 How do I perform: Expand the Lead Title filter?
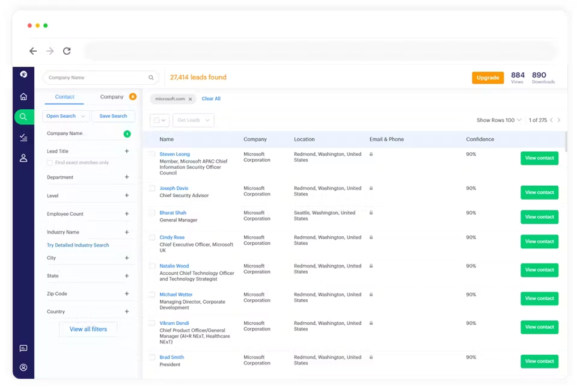click(x=127, y=151)
